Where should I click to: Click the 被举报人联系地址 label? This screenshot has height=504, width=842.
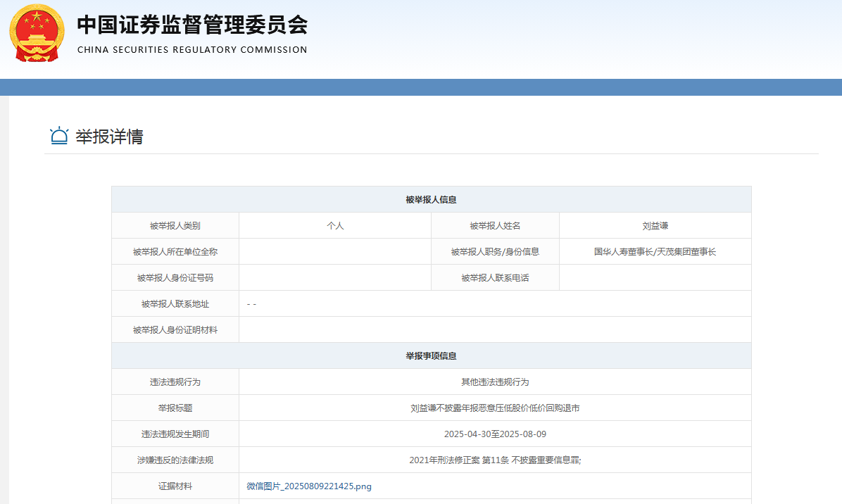[x=175, y=304]
